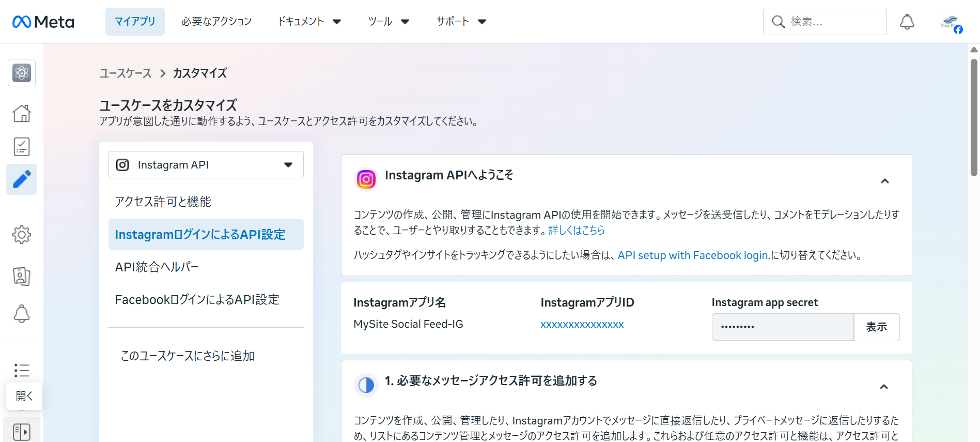Click MySite Social Feed-IG app name

click(x=408, y=324)
